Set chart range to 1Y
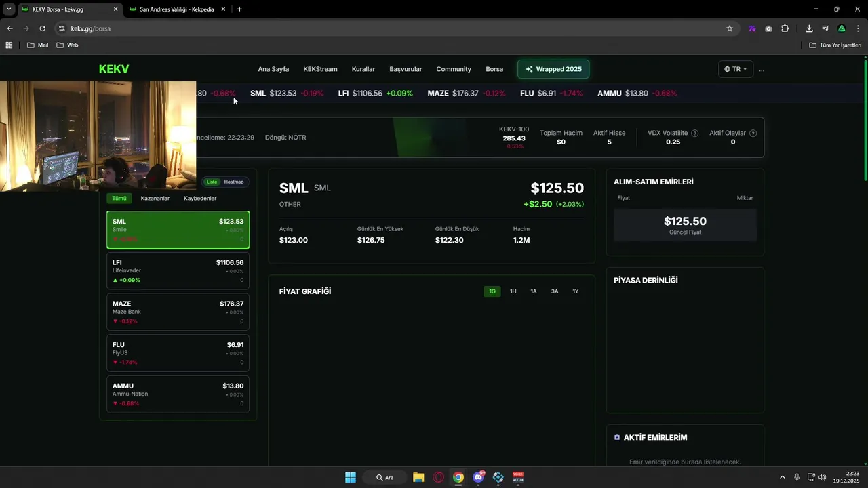868x488 pixels. [x=576, y=291]
